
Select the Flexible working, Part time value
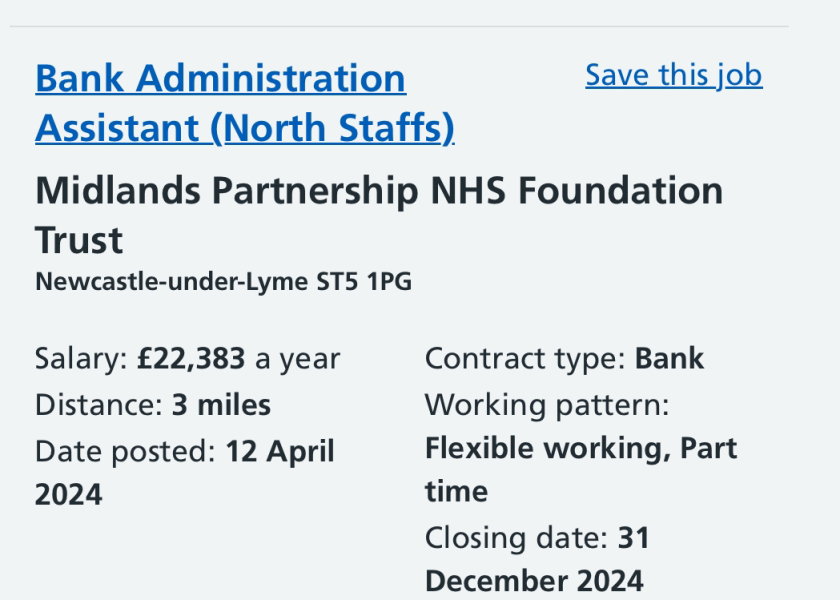pos(580,448)
